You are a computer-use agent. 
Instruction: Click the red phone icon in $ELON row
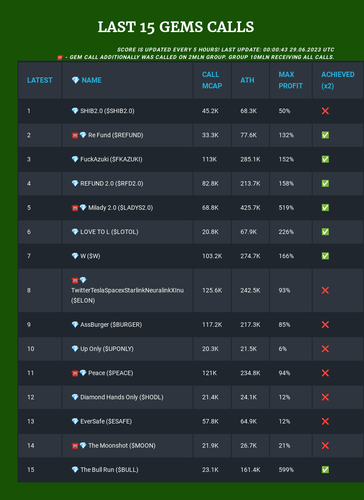click(x=75, y=280)
